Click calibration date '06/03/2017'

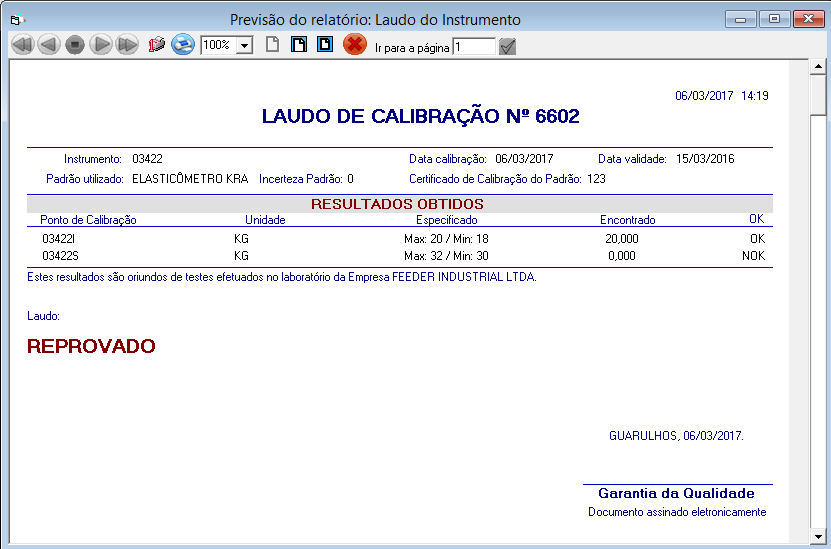point(524,159)
